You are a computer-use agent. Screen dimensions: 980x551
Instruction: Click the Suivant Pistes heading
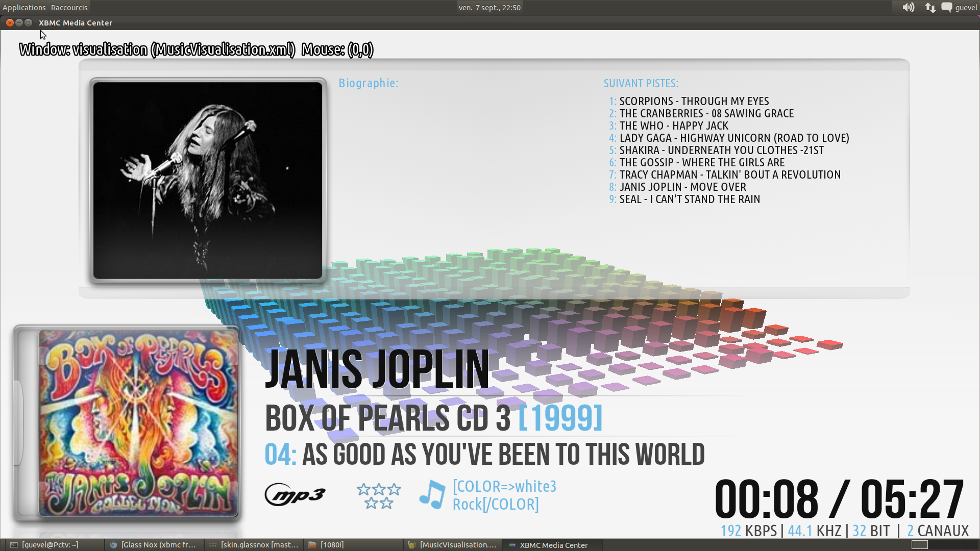[x=641, y=83]
